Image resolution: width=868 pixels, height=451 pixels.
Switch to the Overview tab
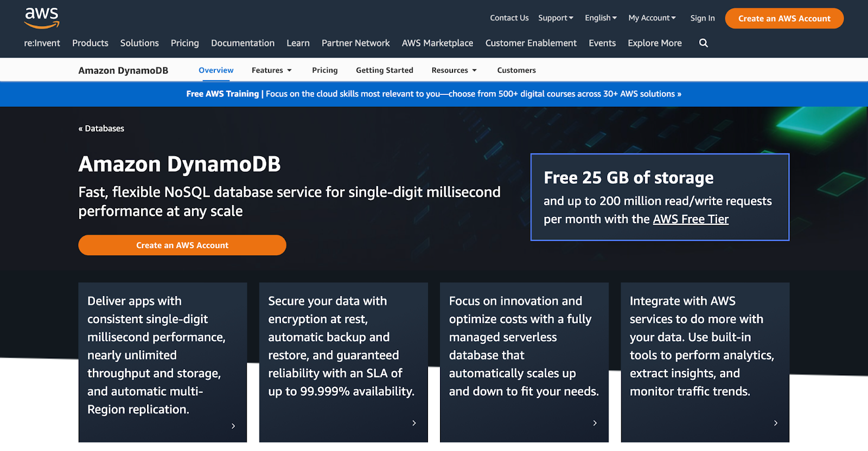[x=216, y=70]
